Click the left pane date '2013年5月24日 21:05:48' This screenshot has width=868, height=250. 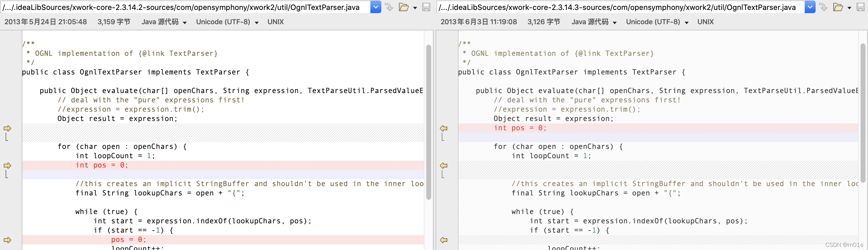(x=46, y=22)
